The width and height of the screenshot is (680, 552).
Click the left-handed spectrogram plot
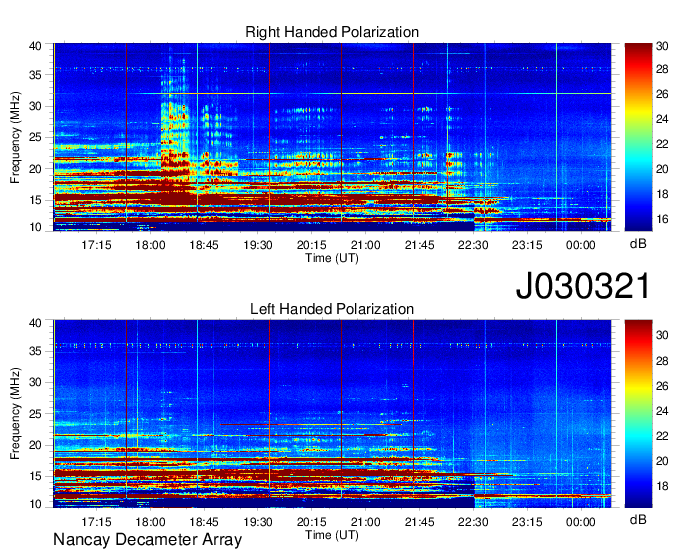tap(332, 414)
